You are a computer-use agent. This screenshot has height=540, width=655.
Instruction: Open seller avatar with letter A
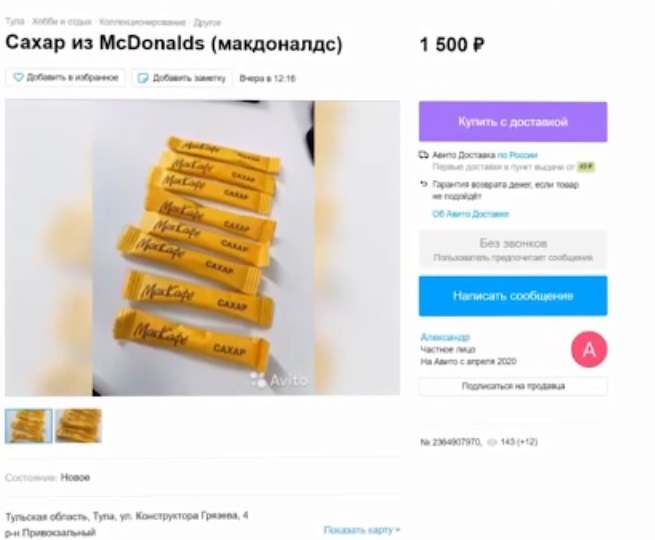589,350
